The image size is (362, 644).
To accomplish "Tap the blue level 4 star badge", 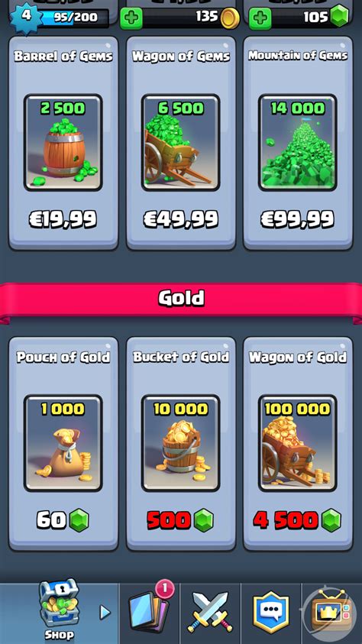I will (27, 18).
